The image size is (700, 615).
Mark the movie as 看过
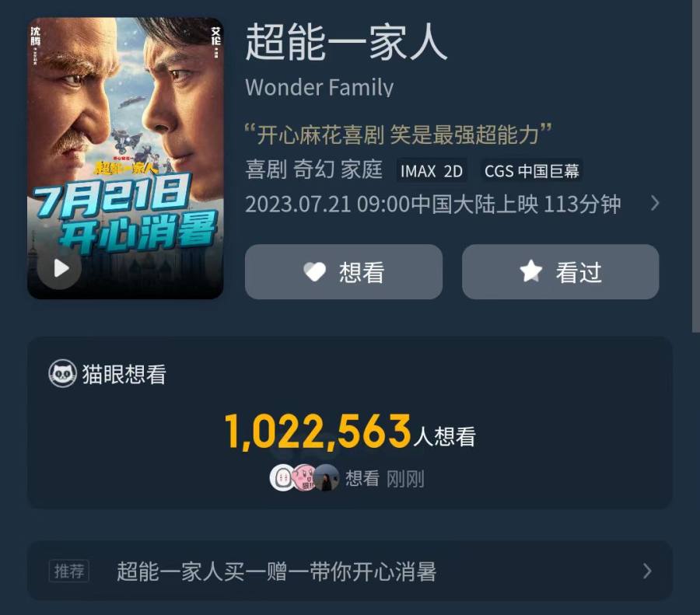[x=560, y=272]
